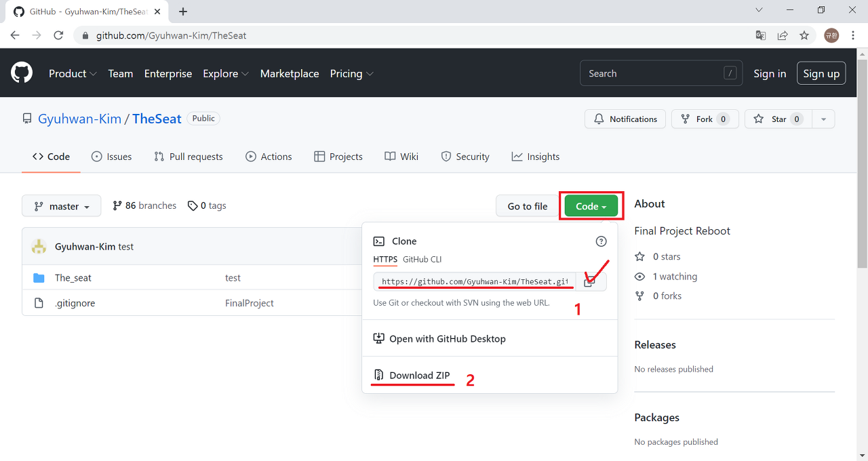Open a new browser tab with the plus button
This screenshot has height=461, width=868.
183,12
